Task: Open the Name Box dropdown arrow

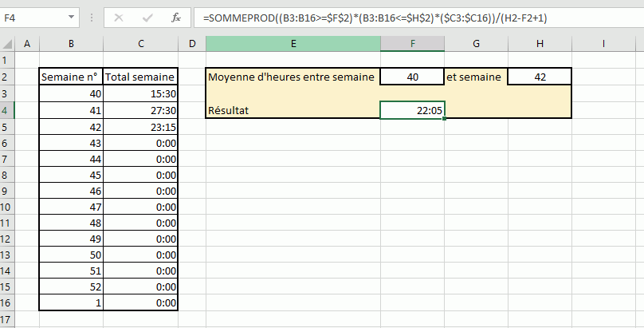Action: click(x=72, y=18)
